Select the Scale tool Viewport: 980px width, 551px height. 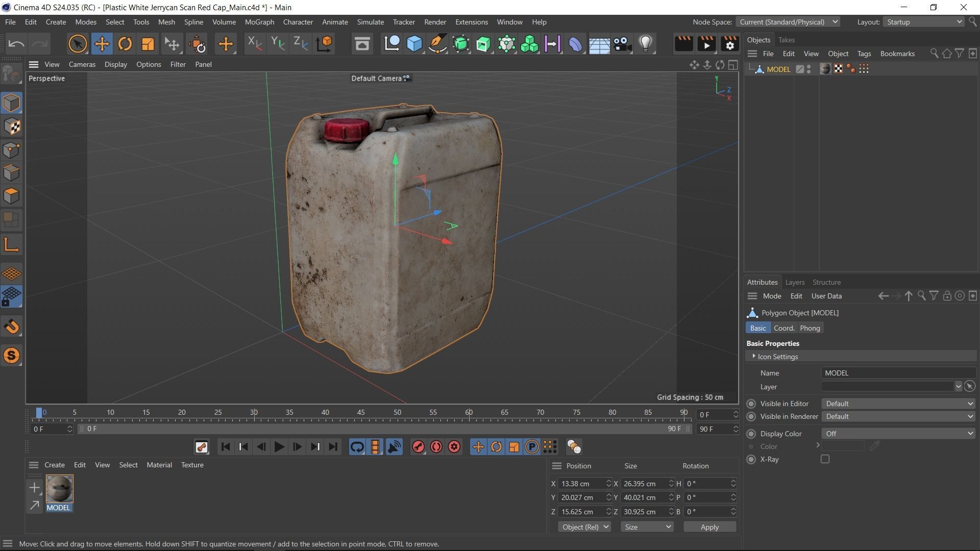148,44
